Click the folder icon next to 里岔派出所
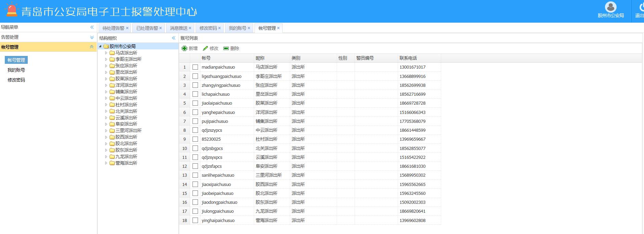Image resolution: width=644 pixels, height=234 pixels. [112, 72]
